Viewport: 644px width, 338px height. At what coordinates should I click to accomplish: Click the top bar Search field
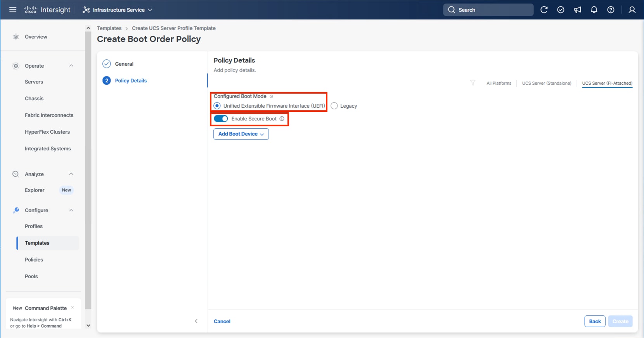tap(488, 10)
